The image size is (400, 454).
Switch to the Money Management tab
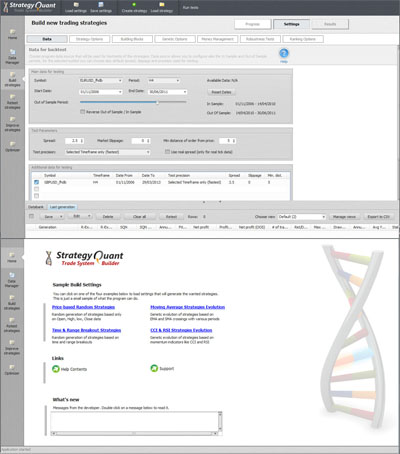[x=217, y=39]
